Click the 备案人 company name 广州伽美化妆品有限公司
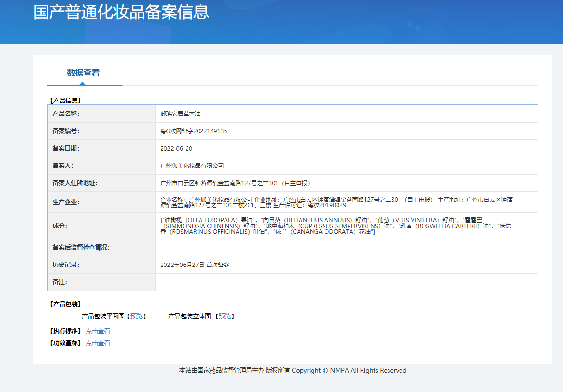The height and width of the screenshot is (392, 563). coord(193,165)
